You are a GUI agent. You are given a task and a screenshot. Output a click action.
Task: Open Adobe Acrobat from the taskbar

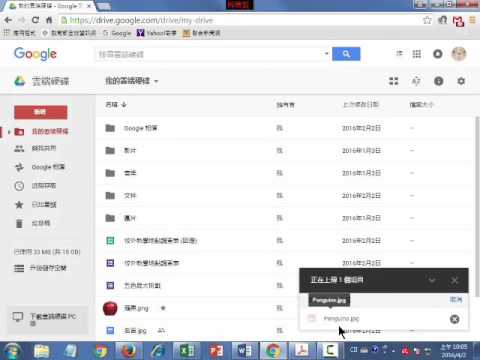(302, 351)
